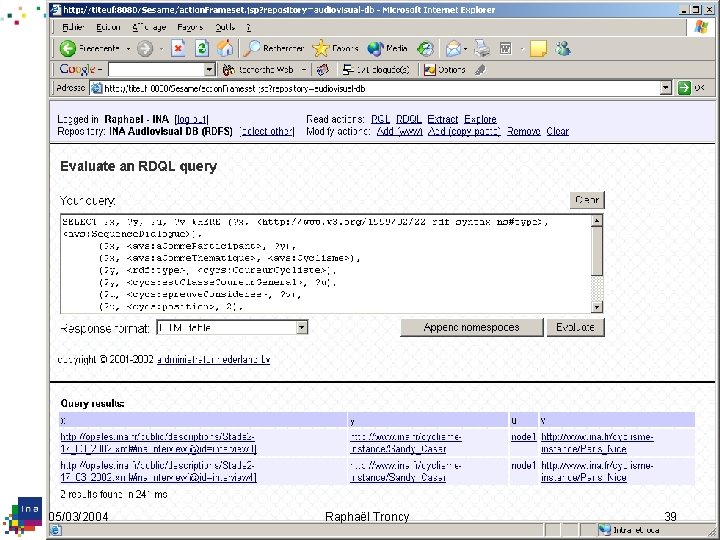Open browsing History icon
720x540 pixels.
(x=425, y=49)
